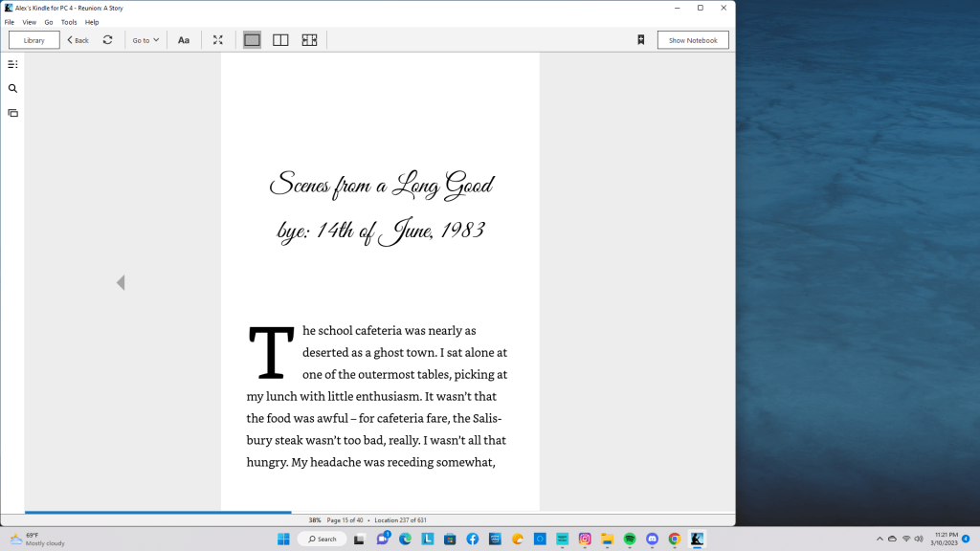Enter full screen reading mode
This screenshot has height=551, width=980.
pos(217,40)
